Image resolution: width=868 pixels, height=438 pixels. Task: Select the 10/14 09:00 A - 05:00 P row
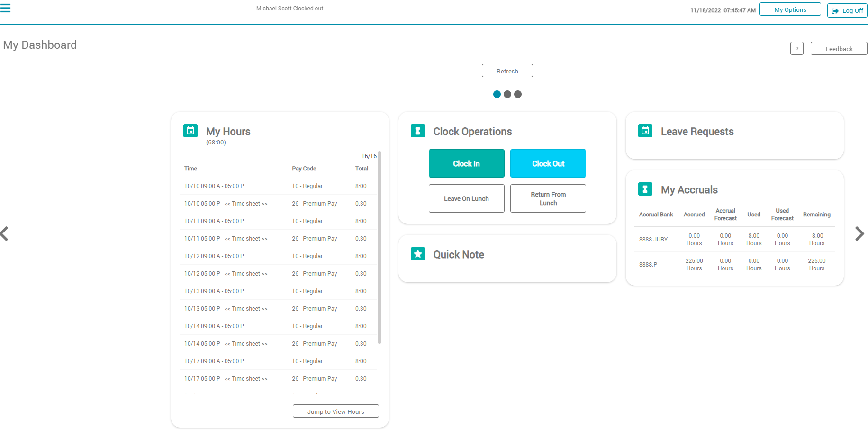278,326
